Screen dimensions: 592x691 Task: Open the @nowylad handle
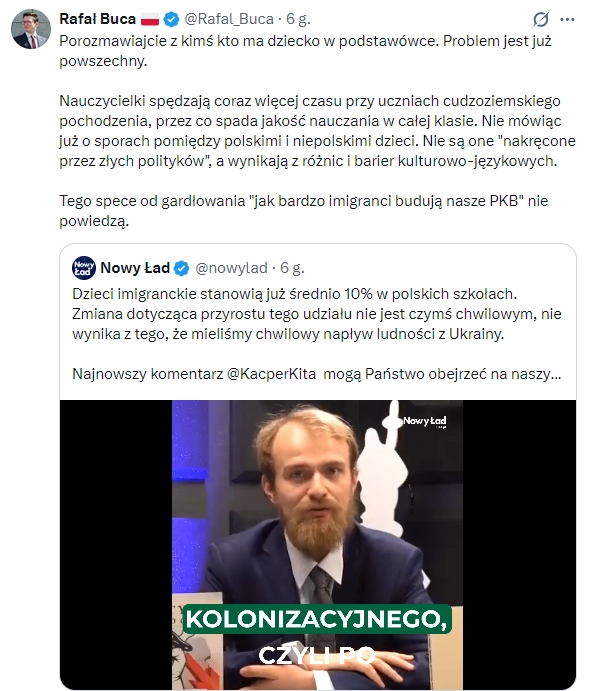pos(231,268)
